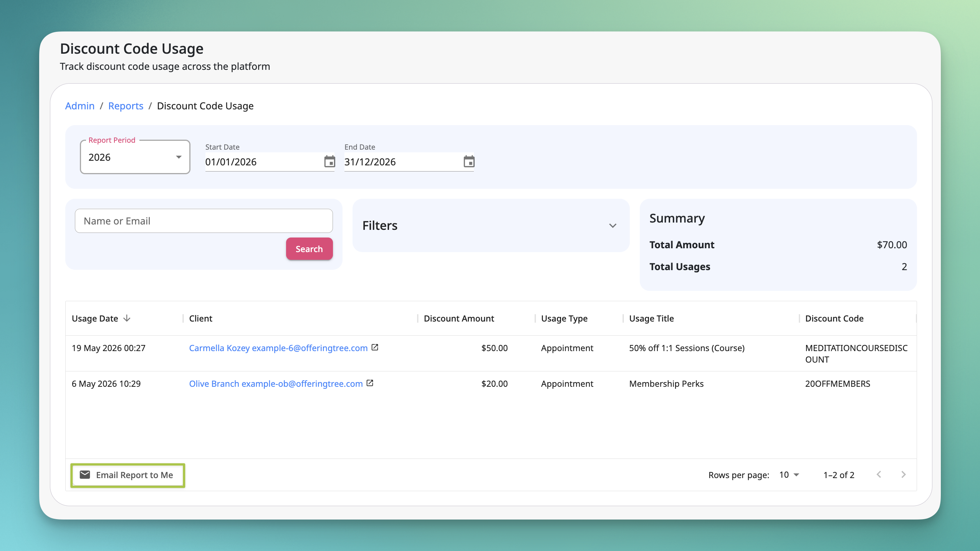Screen dimensions: 980x551
Task: Select the 19 May 2026 00:27 date cell
Action: [109, 348]
